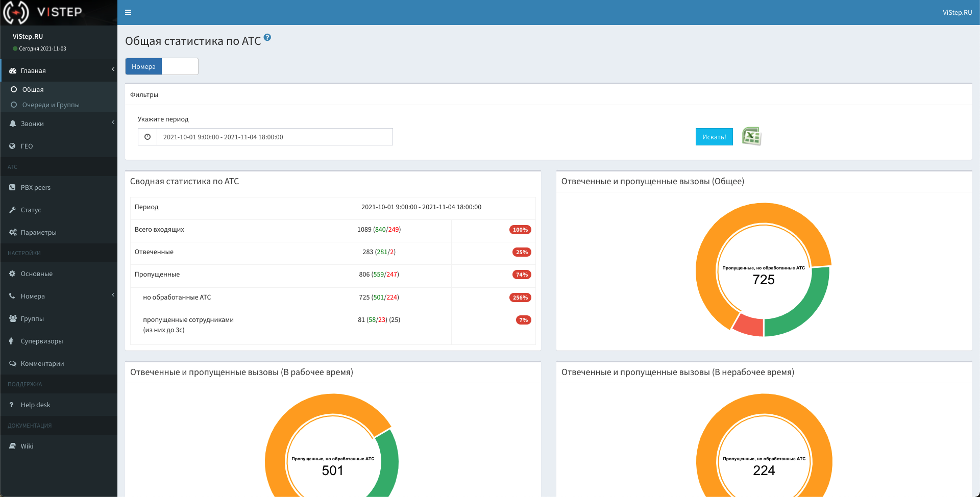Open the ГЕО globe section
This screenshot has width=980, height=497.
pos(27,146)
